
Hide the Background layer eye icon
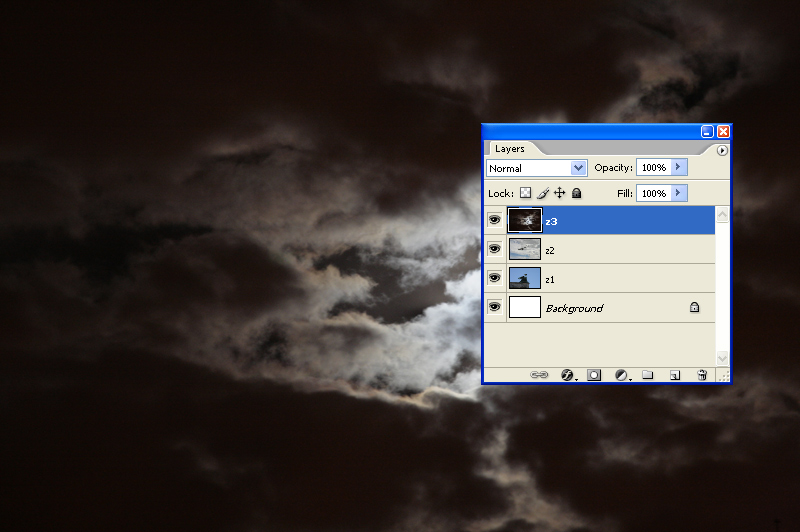coord(494,308)
